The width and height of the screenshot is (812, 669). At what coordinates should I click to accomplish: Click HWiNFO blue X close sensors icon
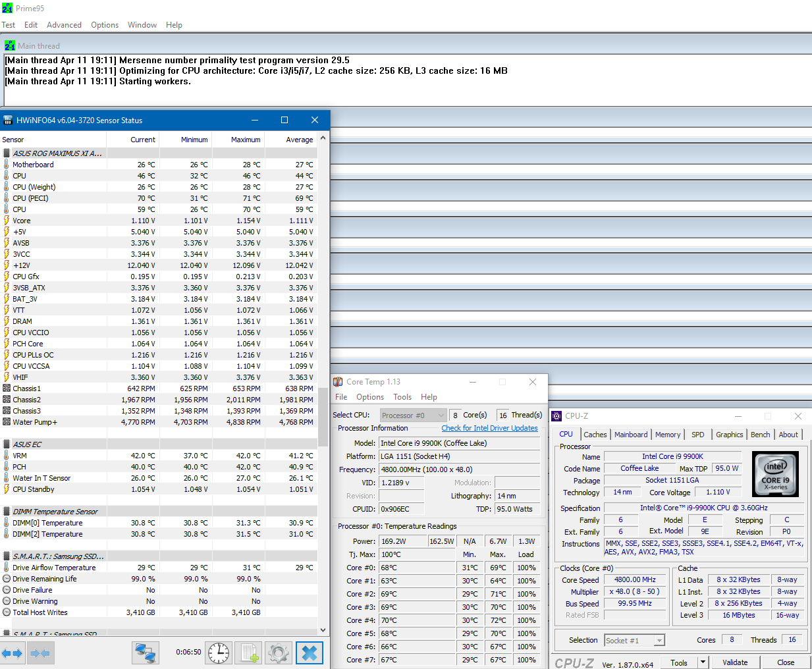tap(310, 653)
